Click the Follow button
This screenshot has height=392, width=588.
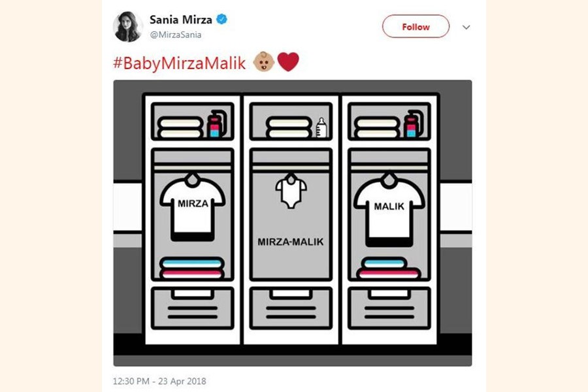pos(416,27)
